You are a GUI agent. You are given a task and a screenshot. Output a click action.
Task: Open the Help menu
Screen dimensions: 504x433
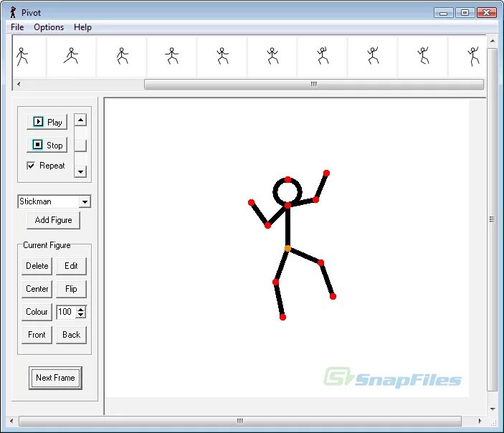tap(82, 27)
